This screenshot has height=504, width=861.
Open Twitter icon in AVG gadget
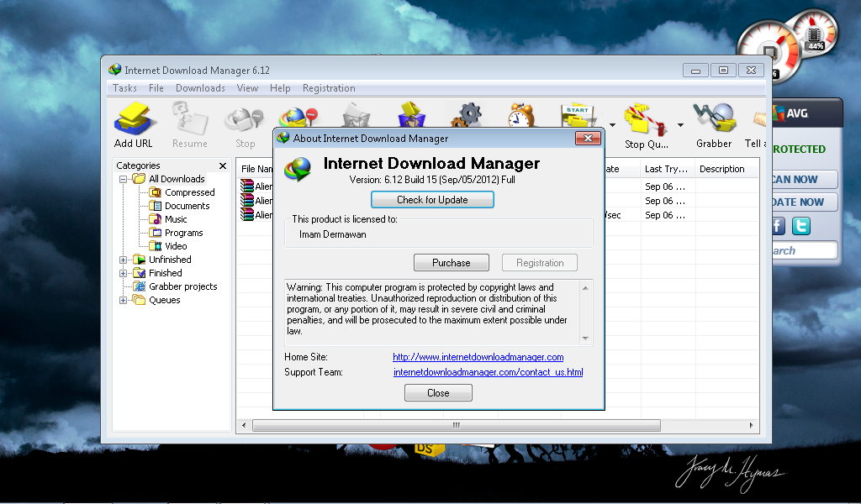click(x=801, y=226)
